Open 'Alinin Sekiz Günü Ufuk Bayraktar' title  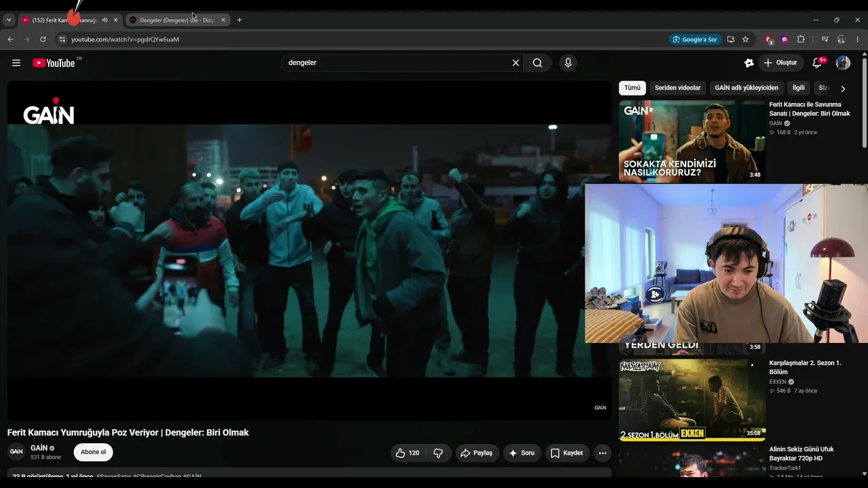pos(802,453)
